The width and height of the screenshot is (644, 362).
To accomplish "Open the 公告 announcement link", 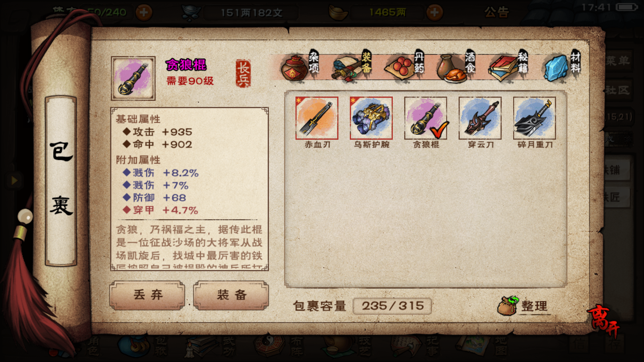I will pyautogui.click(x=497, y=12).
